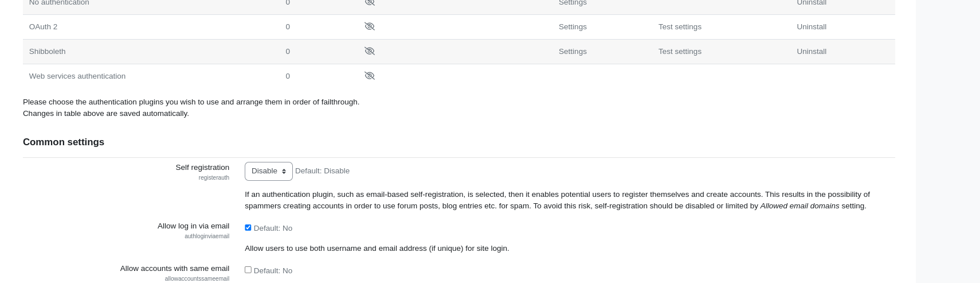Image resolution: width=980 pixels, height=283 pixels.
Task: Check Allow accounts with same email
Action: [x=248, y=270]
